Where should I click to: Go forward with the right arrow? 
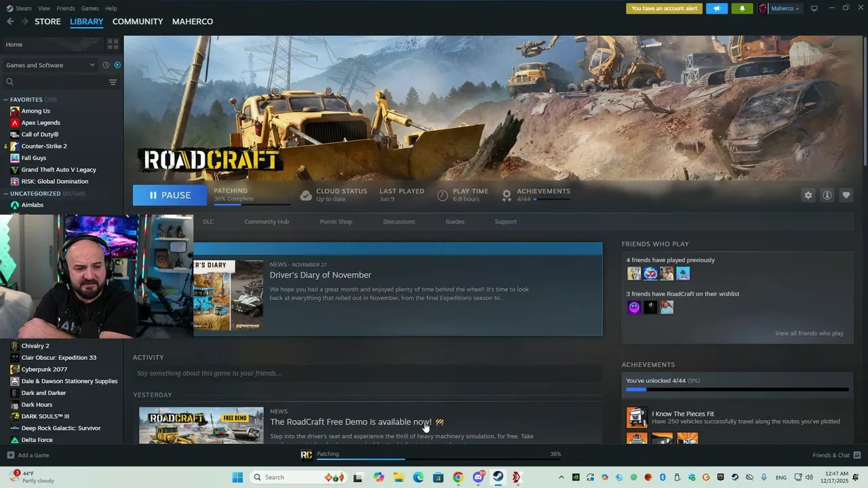(25, 22)
